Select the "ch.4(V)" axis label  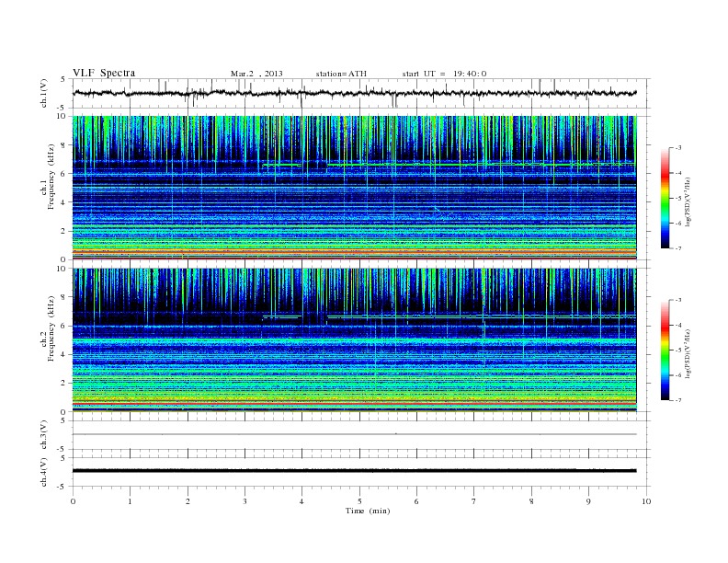[44, 472]
